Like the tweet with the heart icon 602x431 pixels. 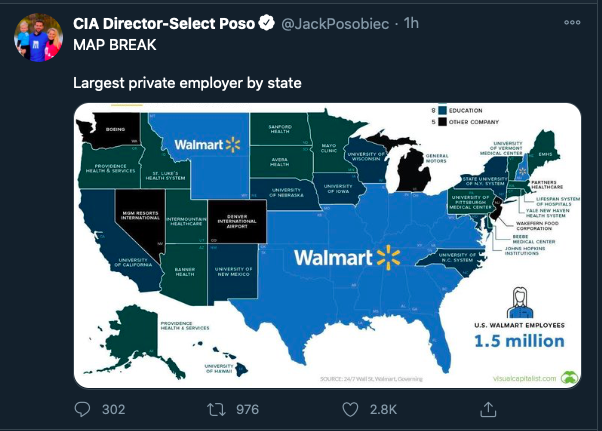(350, 409)
